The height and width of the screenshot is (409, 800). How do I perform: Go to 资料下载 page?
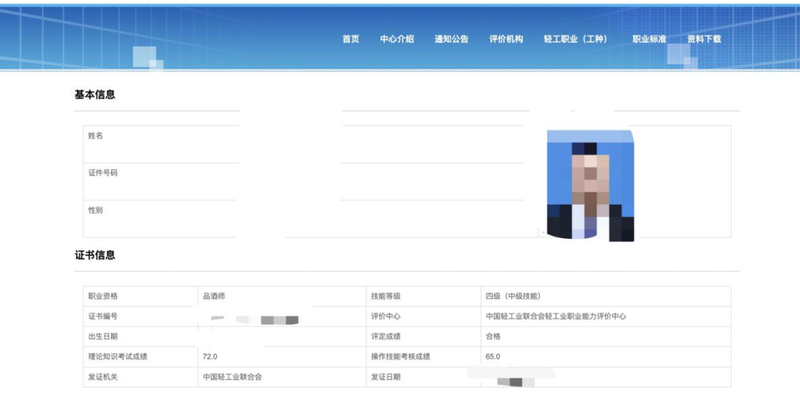pos(704,39)
